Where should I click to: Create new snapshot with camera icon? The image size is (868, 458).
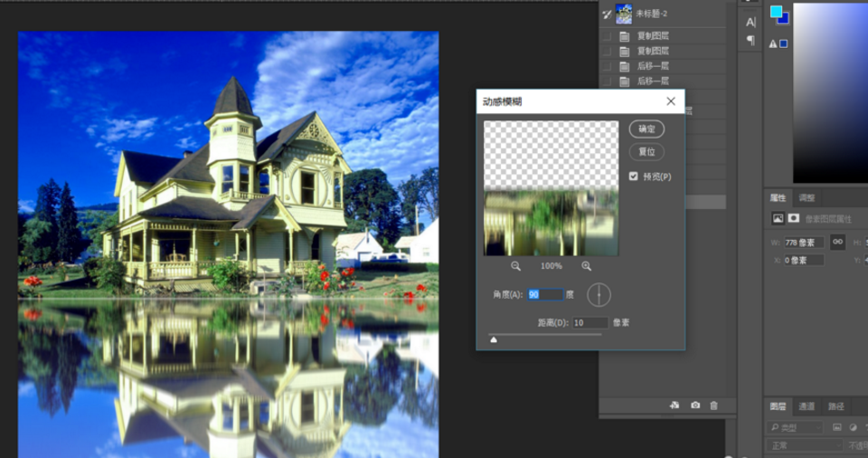pyautogui.click(x=695, y=406)
